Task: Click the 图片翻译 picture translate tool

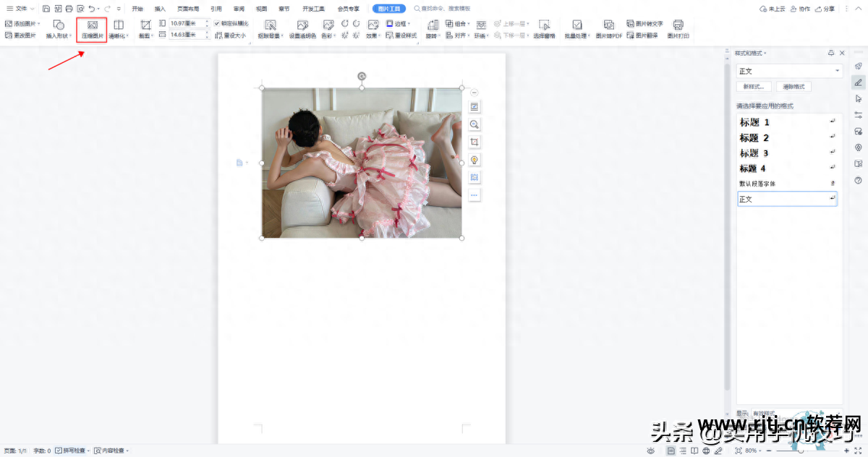Action: [x=642, y=35]
